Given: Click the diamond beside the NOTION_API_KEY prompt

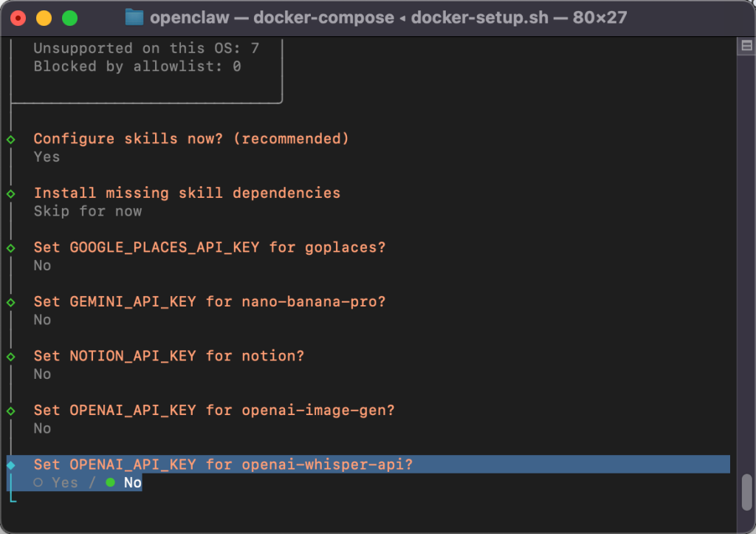Looking at the screenshot, I should [x=10, y=355].
